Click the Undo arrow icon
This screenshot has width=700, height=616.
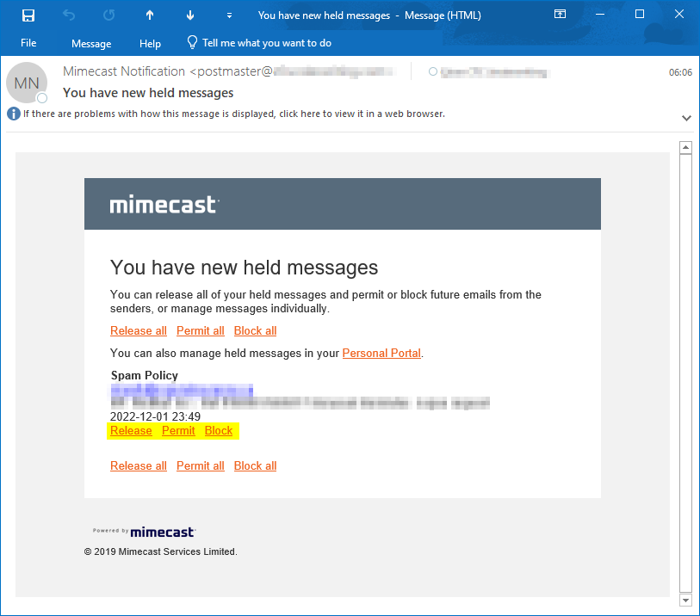pos(69,15)
